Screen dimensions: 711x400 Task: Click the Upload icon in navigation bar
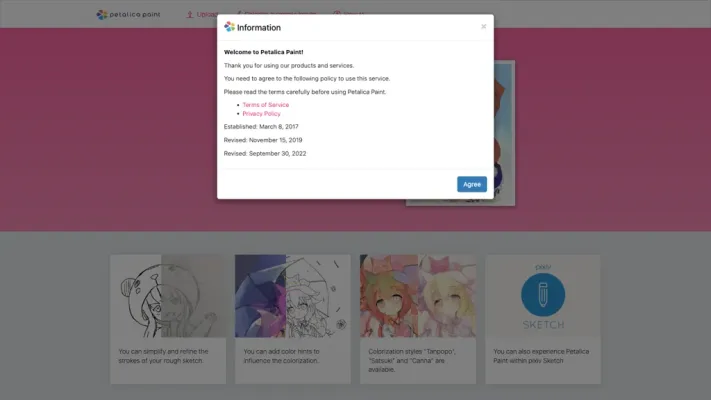pyautogui.click(x=190, y=14)
